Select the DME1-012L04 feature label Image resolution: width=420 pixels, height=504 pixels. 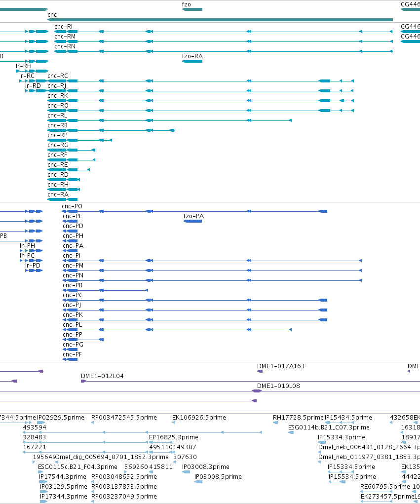click(102, 376)
